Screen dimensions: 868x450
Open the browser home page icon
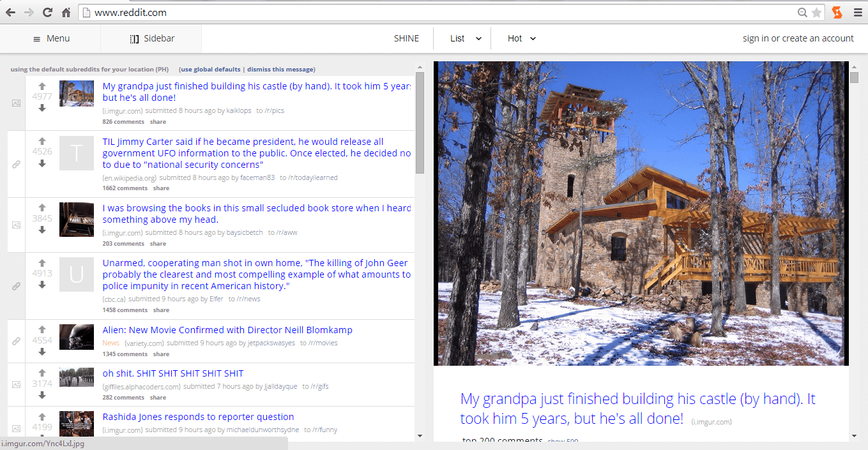66,12
